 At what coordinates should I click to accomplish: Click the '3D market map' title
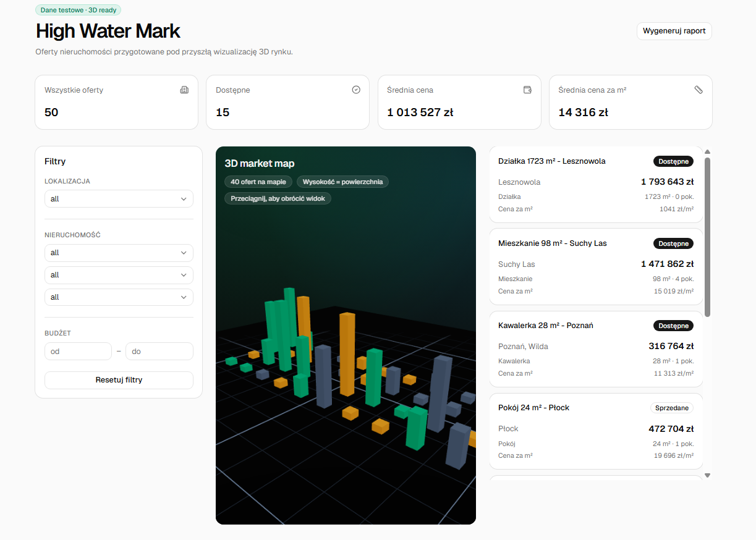260,164
